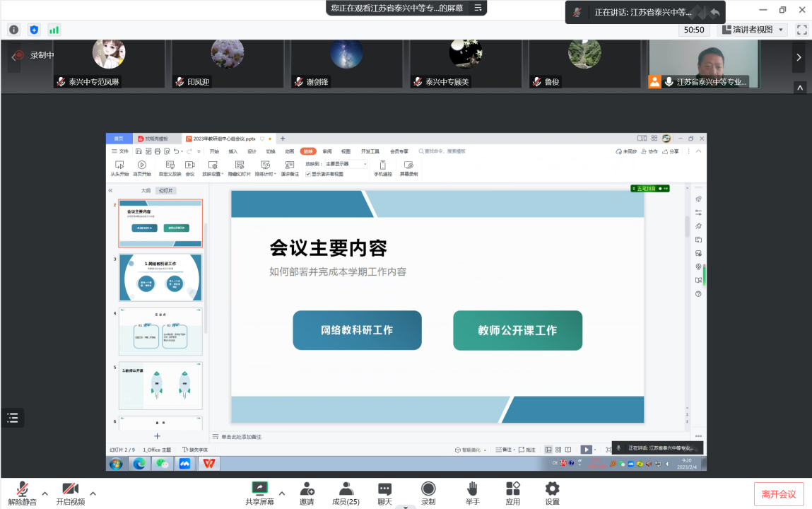The width and height of the screenshot is (812, 509).
Task: Select participant thumbnail 谢剑锋
Action: [346, 64]
